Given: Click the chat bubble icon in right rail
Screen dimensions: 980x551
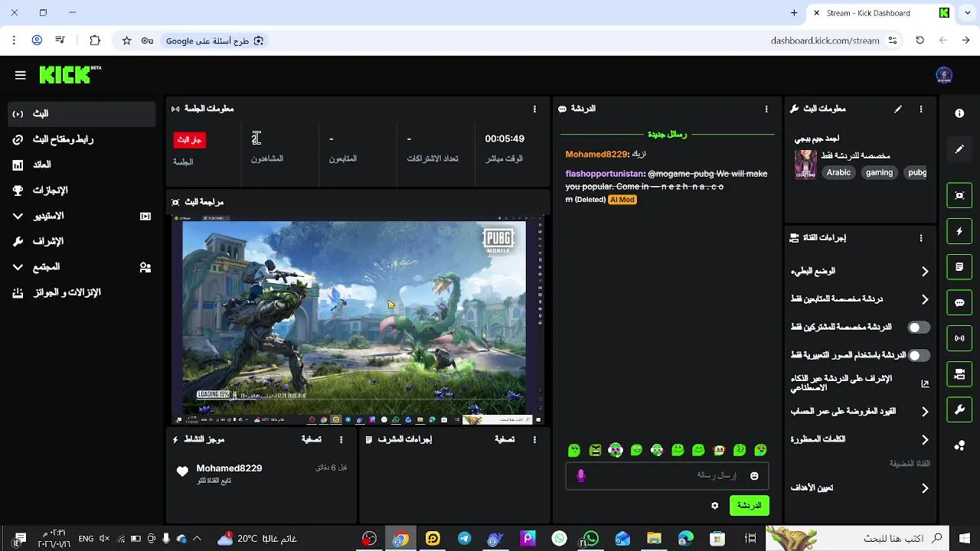Looking at the screenshot, I should coord(959,303).
